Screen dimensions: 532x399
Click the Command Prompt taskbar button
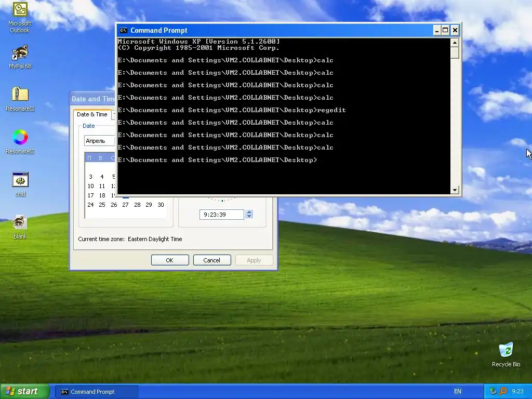tap(96, 392)
